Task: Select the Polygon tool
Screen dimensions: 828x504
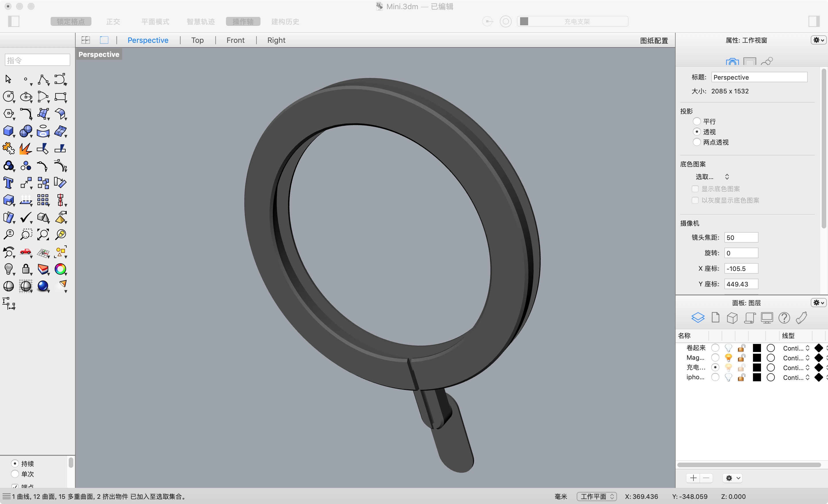Action: 9,114
